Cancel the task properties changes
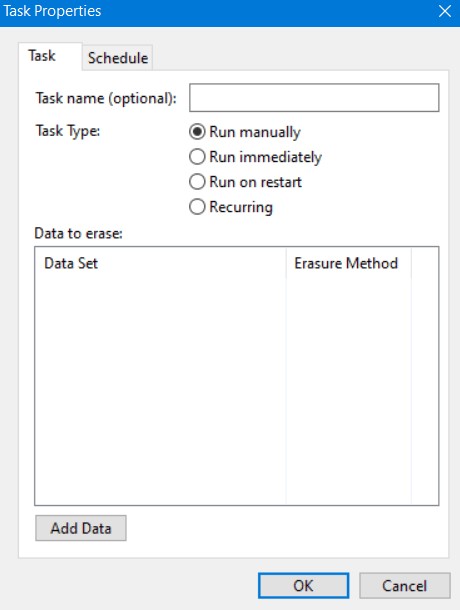Image resolution: width=460 pixels, height=610 pixels. tap(405, 585)
